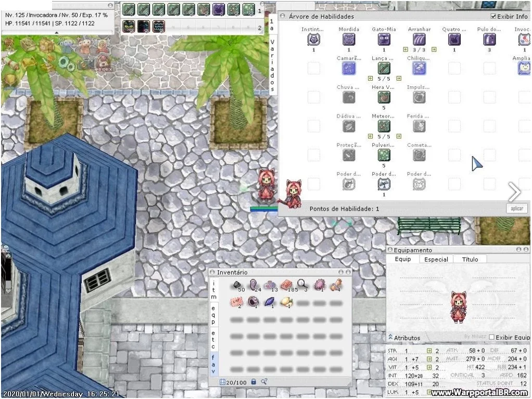Select the Camarão skill icon

(x=348, y=69)
